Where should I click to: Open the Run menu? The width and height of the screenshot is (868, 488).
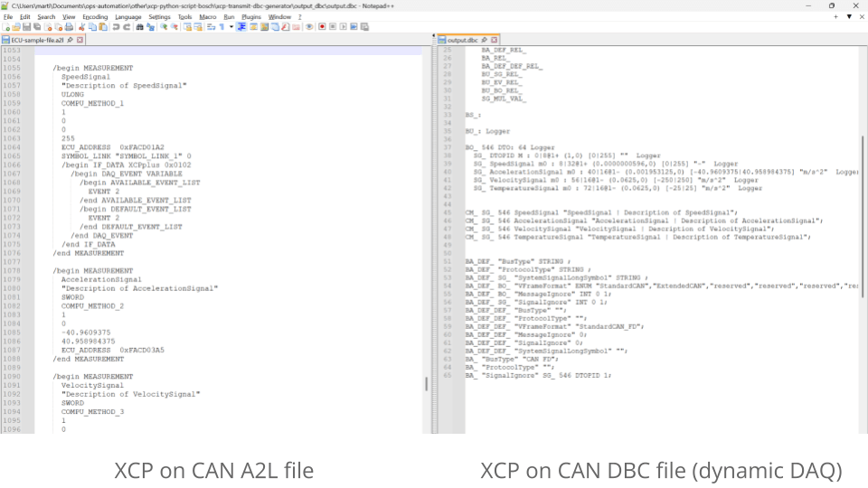tap(229, 17)
